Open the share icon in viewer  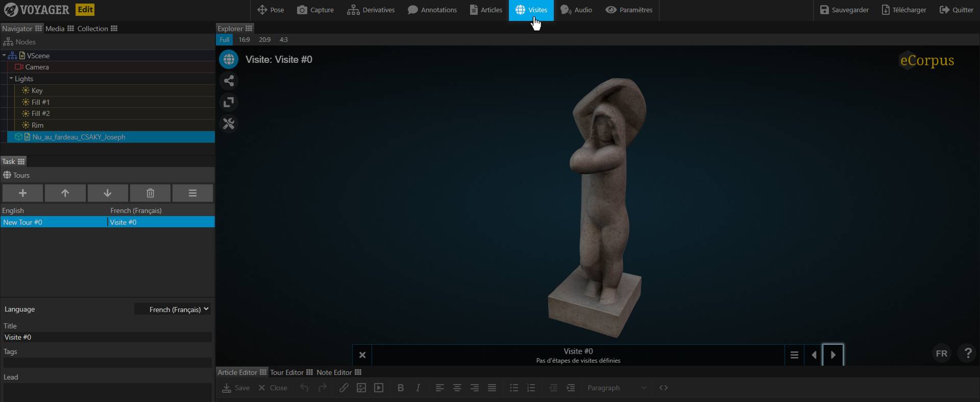pyautogui.click(x=229, y=81)
